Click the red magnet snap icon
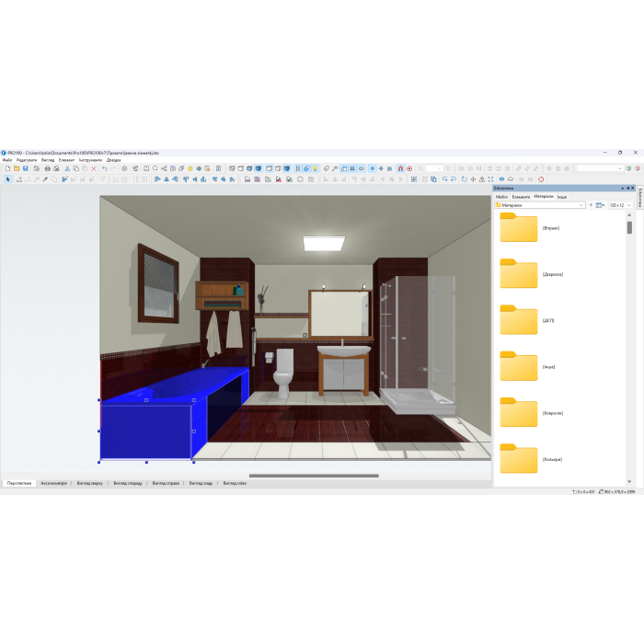Image resolution: width=644 pixels, height=644 pixels. 399,168
